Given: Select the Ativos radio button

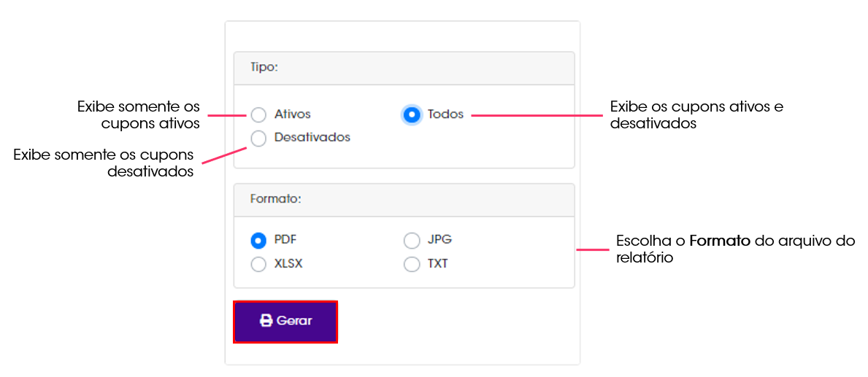Looking at the screenshot, I should tap(258, 115).
